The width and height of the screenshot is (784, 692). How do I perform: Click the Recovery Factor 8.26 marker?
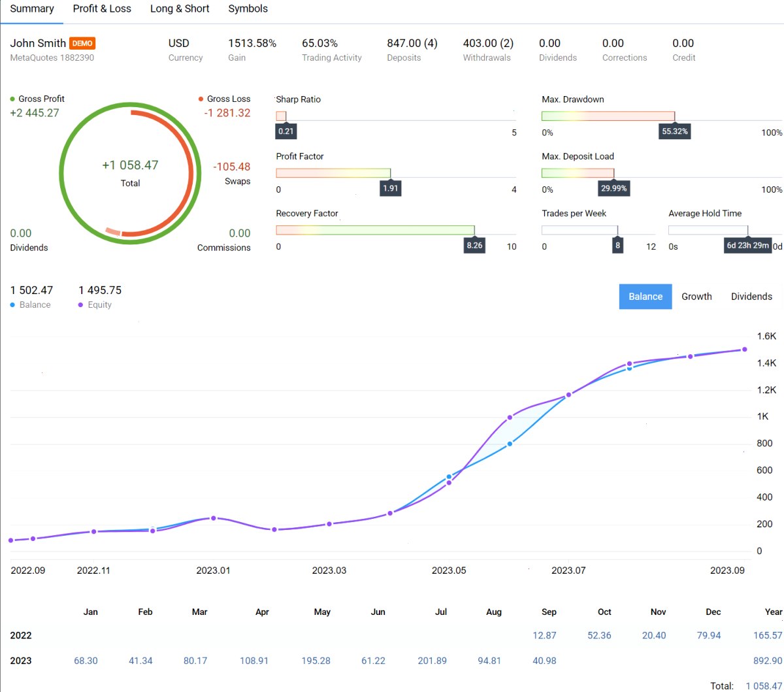474,246
